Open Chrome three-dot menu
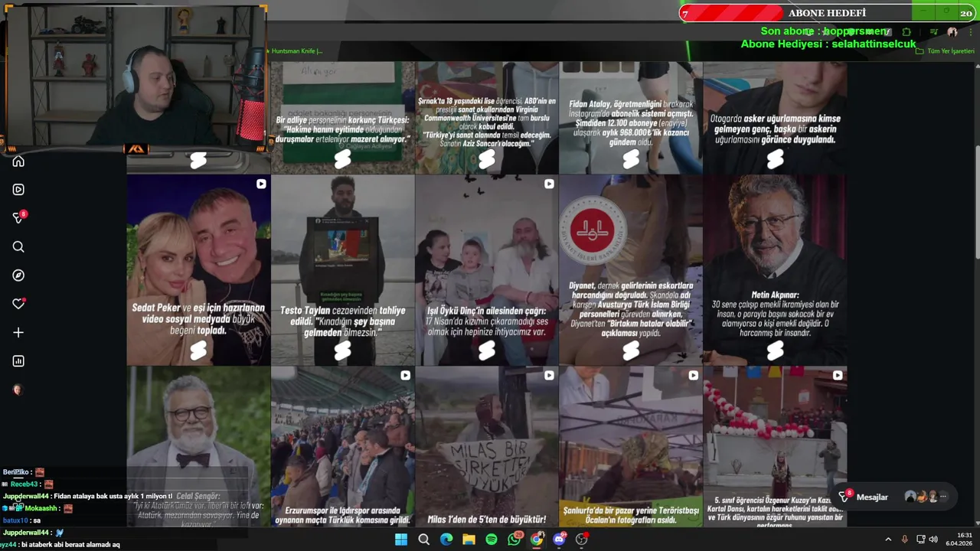Image resolution: width=980 pixels, height=551 pixels. (969, 32)
